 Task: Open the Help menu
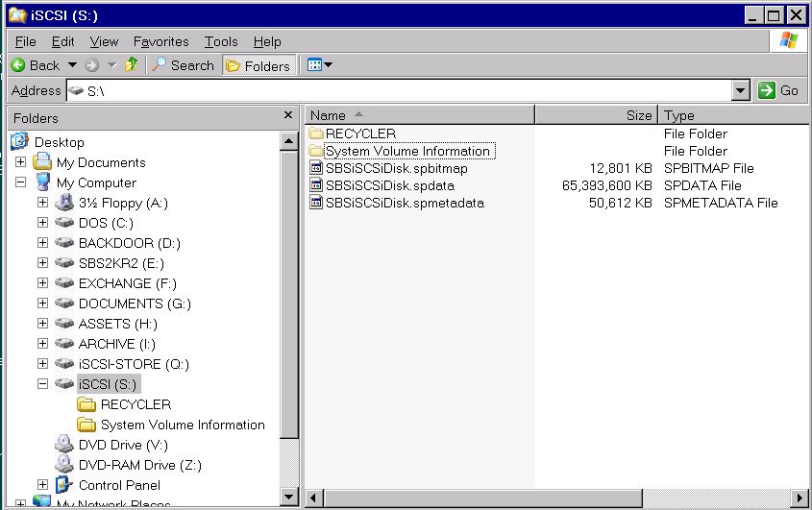(x=267, y=41)
